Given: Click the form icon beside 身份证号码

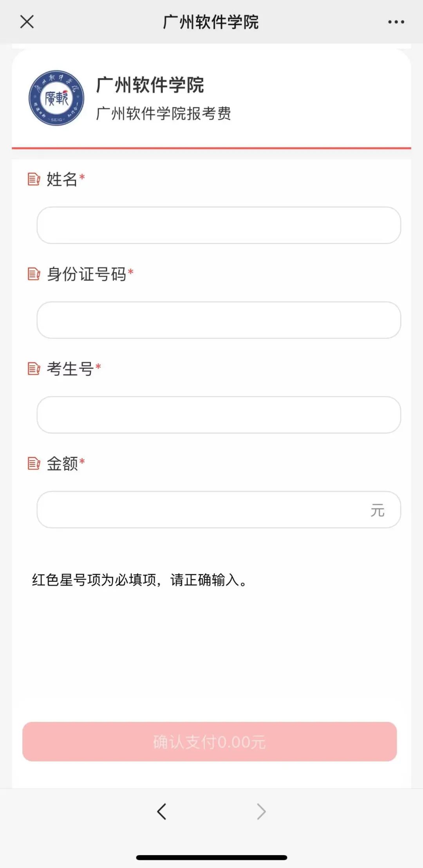Looking at the screenshot, I should 34,274.
